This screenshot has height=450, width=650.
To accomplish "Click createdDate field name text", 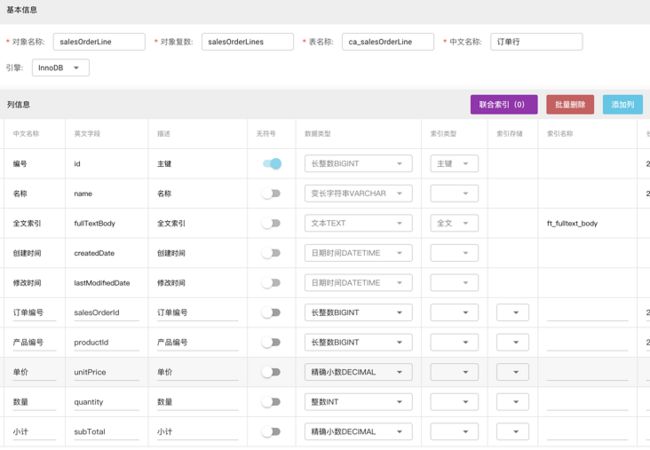I will coord(94,253).
